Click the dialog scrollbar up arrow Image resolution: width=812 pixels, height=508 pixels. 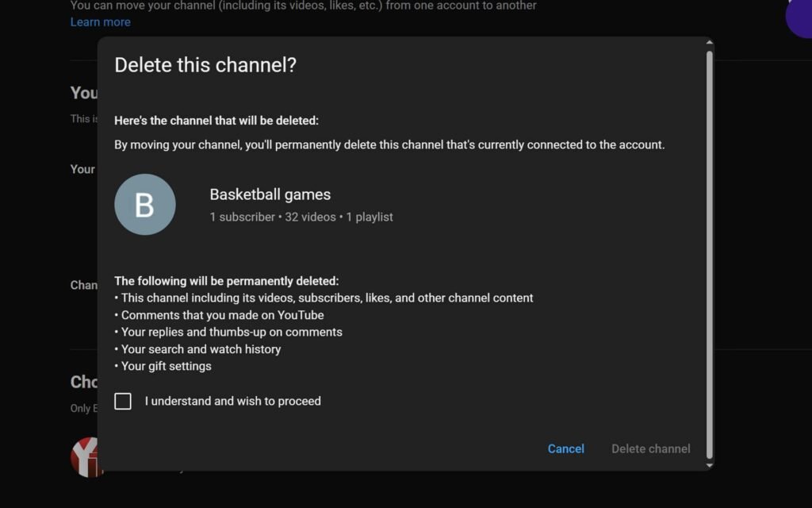tap(709, 43)
